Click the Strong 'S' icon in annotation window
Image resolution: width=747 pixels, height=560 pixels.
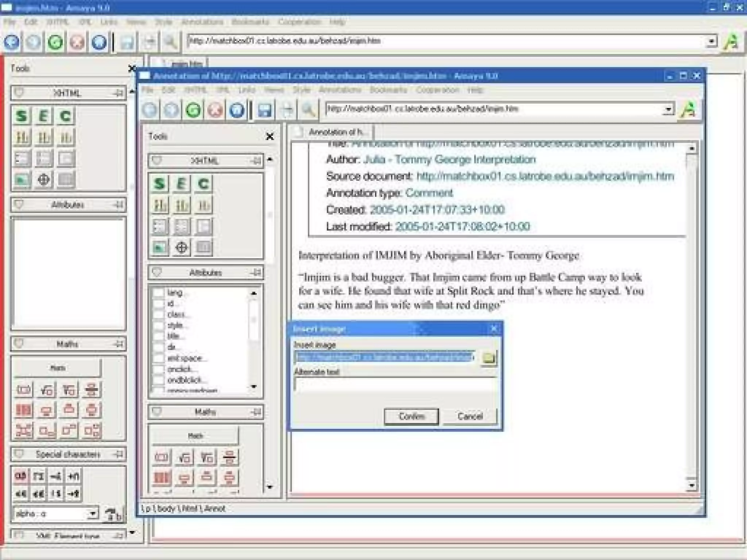click(x=159, y=183)
